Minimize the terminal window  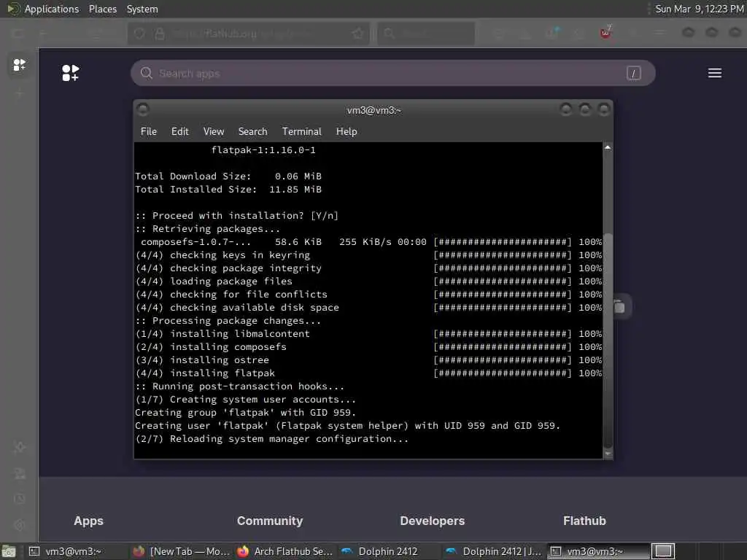566,110
